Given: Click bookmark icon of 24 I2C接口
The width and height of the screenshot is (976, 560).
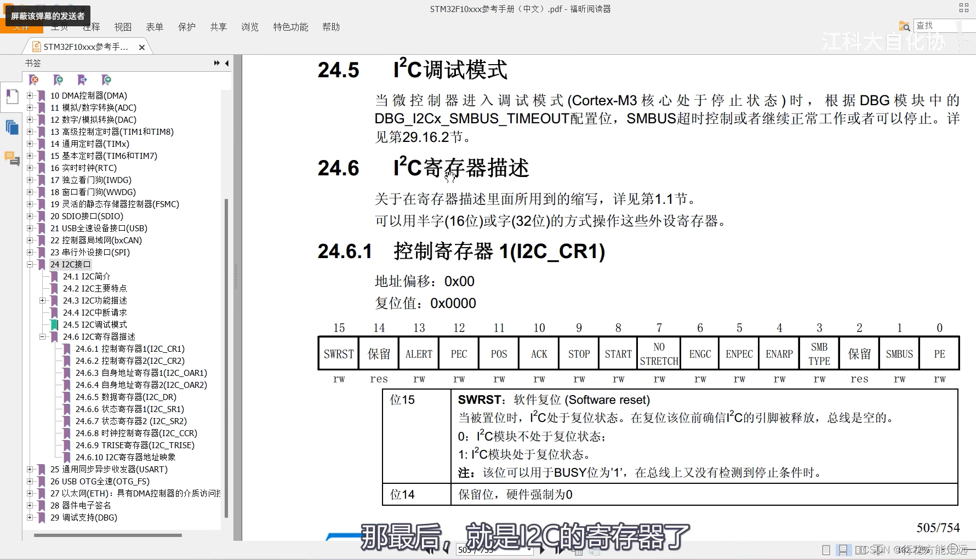Looking at the screenshot, I should (42, 264).
